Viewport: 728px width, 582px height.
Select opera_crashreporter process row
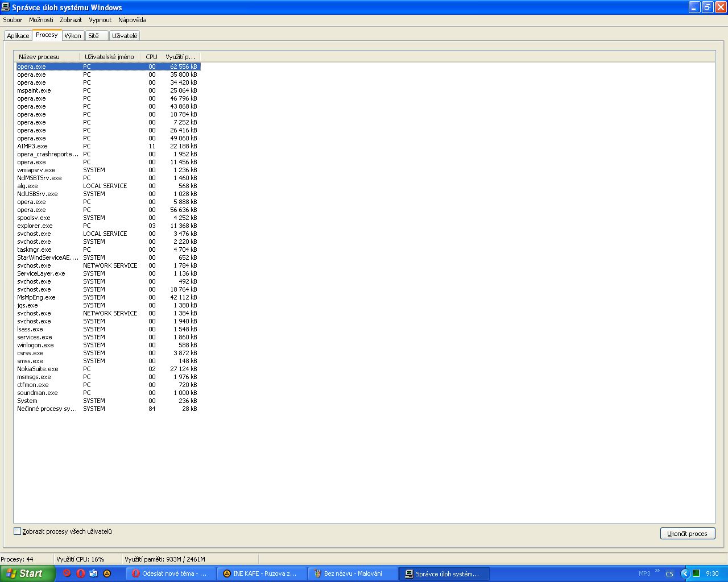pos(108,154)
